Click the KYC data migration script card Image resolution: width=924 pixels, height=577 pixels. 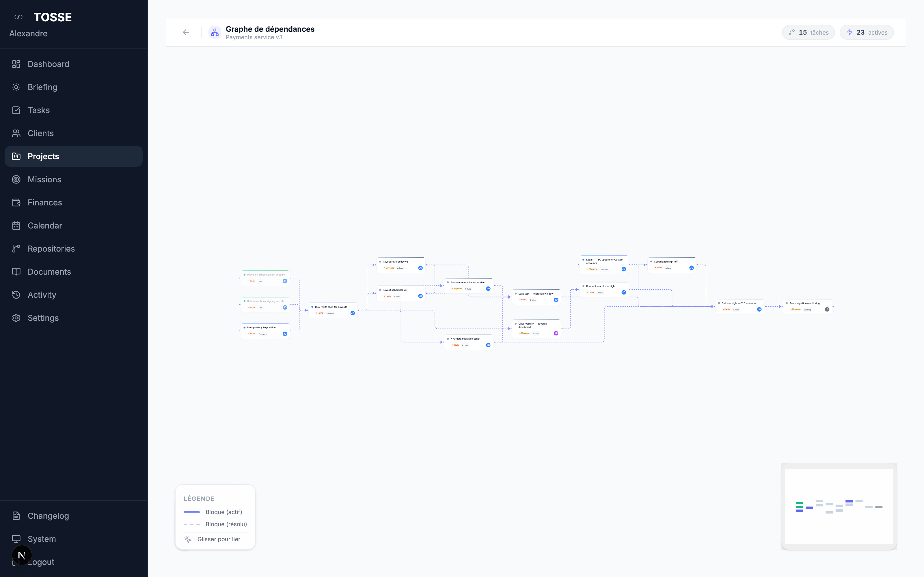[468, 342]
